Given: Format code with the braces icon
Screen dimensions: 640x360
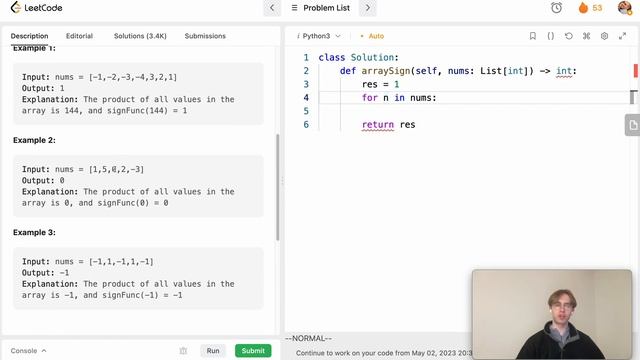Looking at the screenshot, I should (551, 36).
